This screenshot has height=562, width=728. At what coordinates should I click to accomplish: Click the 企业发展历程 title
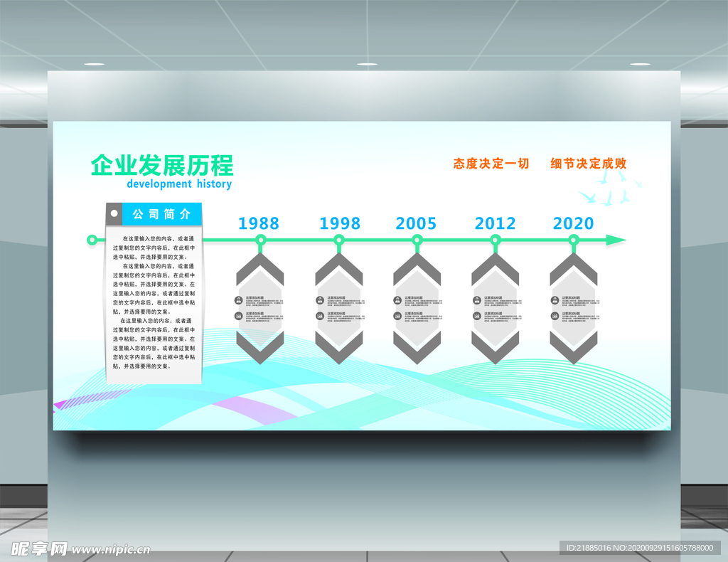coord(162,165)
